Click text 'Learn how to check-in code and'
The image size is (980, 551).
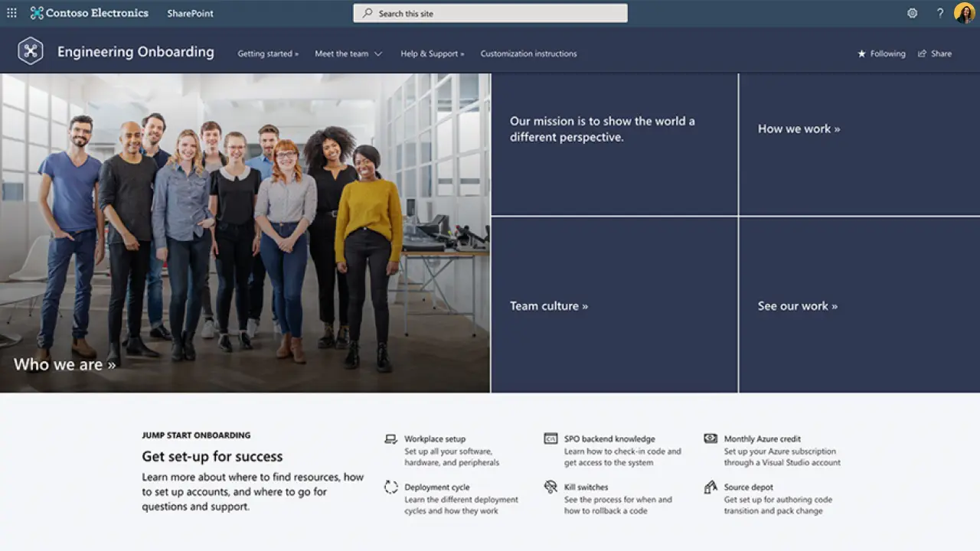point(622,452)
